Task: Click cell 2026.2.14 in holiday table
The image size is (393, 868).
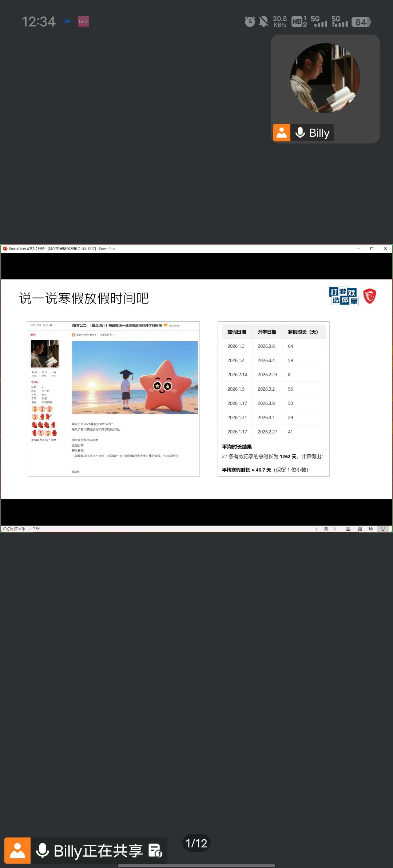Action: point(237,374)
